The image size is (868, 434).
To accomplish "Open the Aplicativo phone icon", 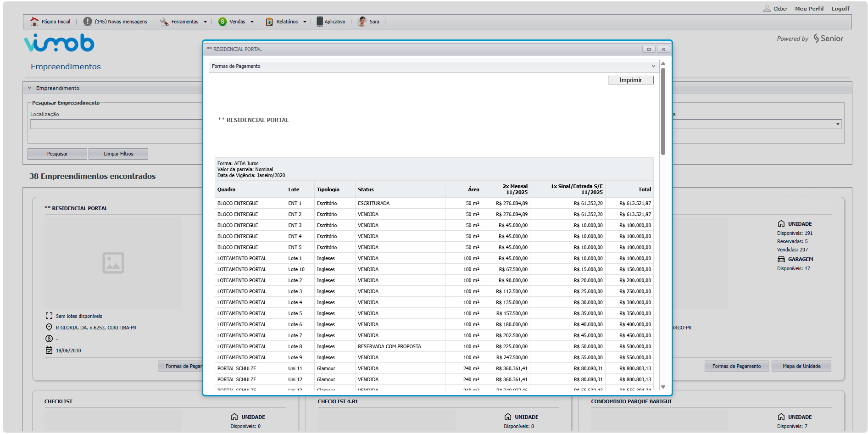I will 319,22.
